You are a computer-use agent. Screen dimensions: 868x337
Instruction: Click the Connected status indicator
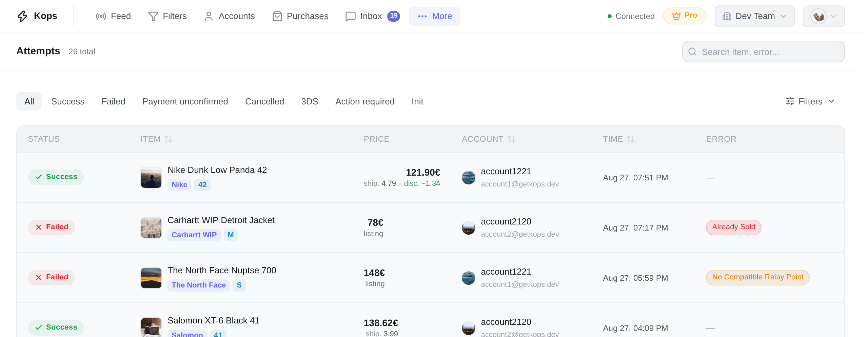pos(631,16)
